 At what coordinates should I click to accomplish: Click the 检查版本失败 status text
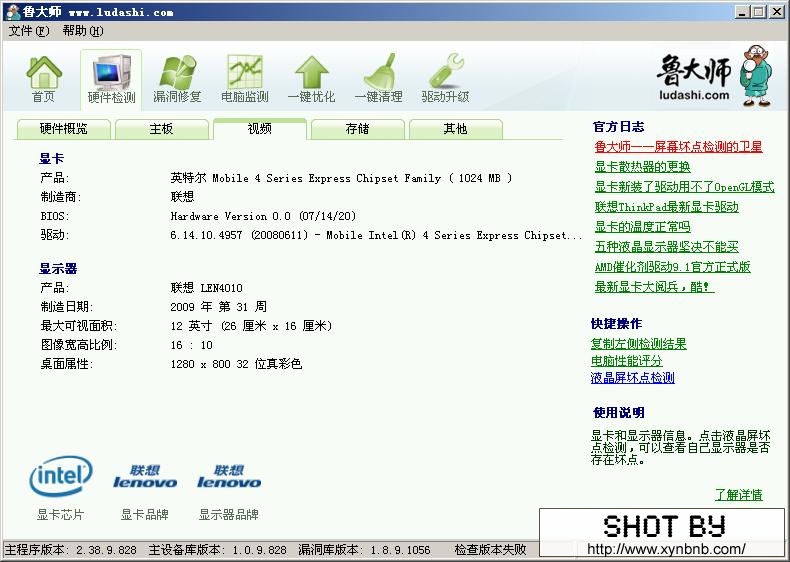point(490,549)
